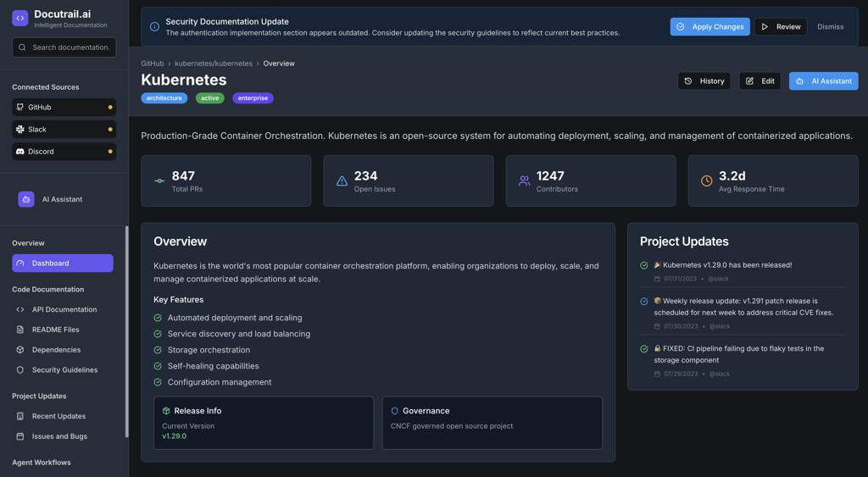Click checkmark for Self-healing capabilities
Image resolution: width=868 pixels, height=477 pixels.
[x=158, y=366]
